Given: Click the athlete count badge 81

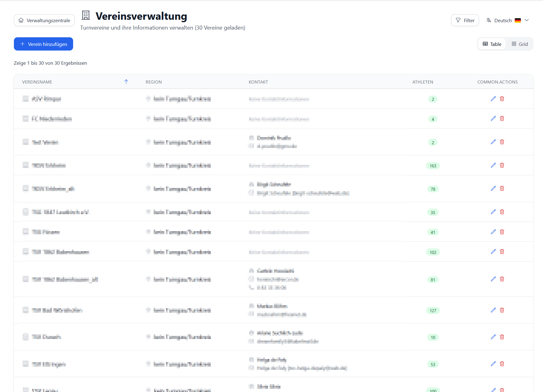Looking at the screenshot, I should click(x=433, y=280).
